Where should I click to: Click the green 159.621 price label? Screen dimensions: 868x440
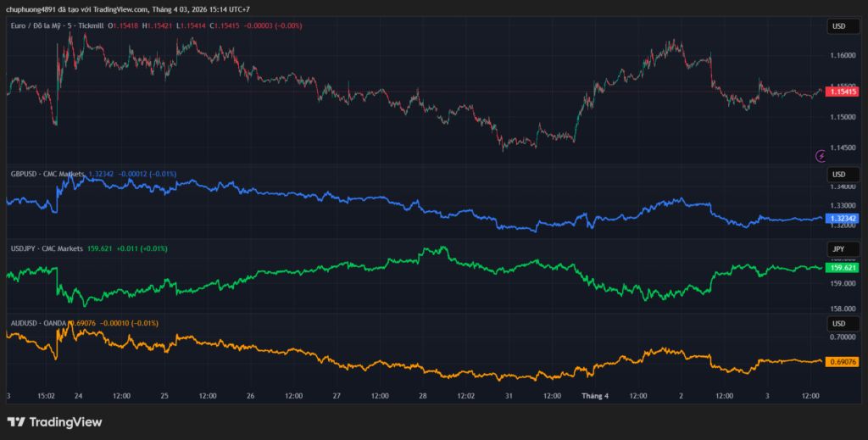coord(843,268)
